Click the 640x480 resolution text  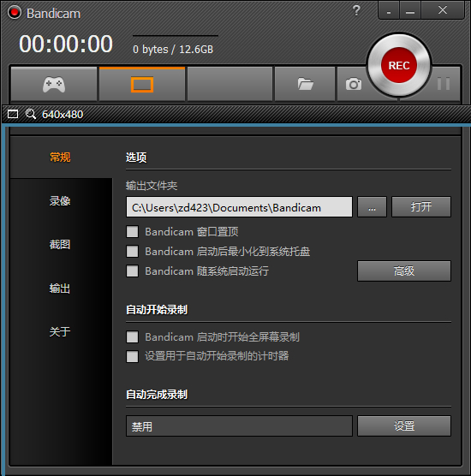coord(63,115)
